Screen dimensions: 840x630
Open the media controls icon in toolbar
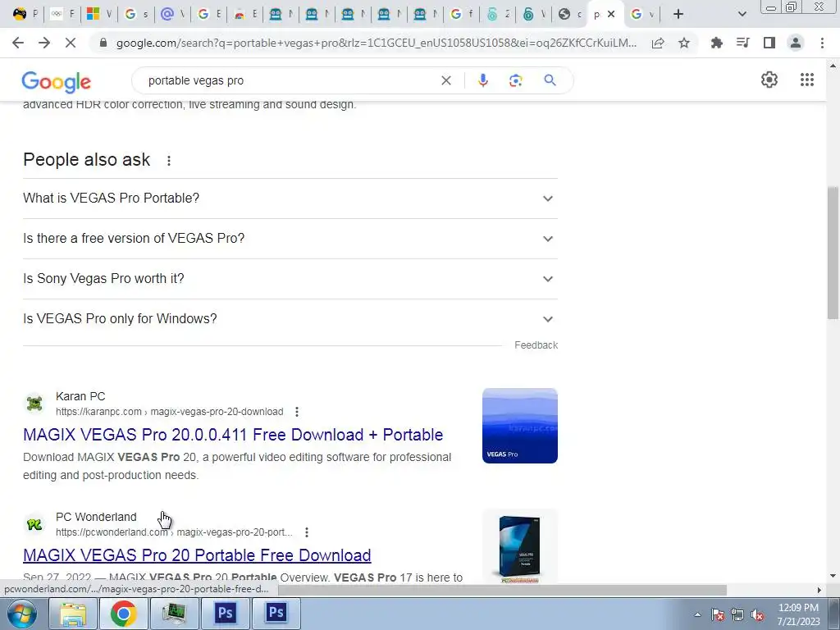click(742, 43)
